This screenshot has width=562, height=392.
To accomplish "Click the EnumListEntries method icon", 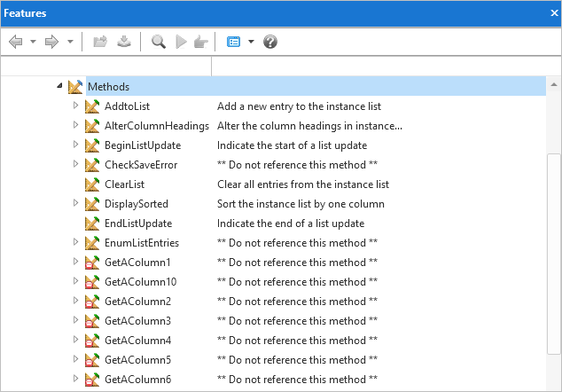I will (92, 242).
